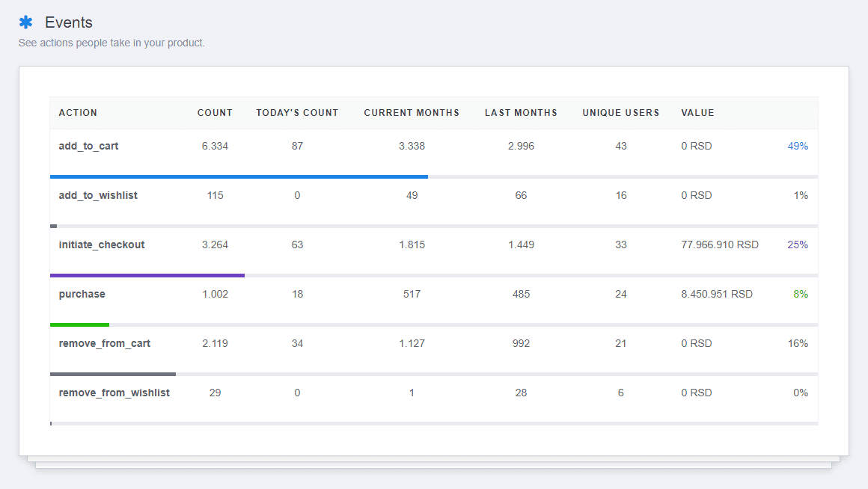
Task: Click the TODAY'S COUNT column header
Action: tap(297, 113)
